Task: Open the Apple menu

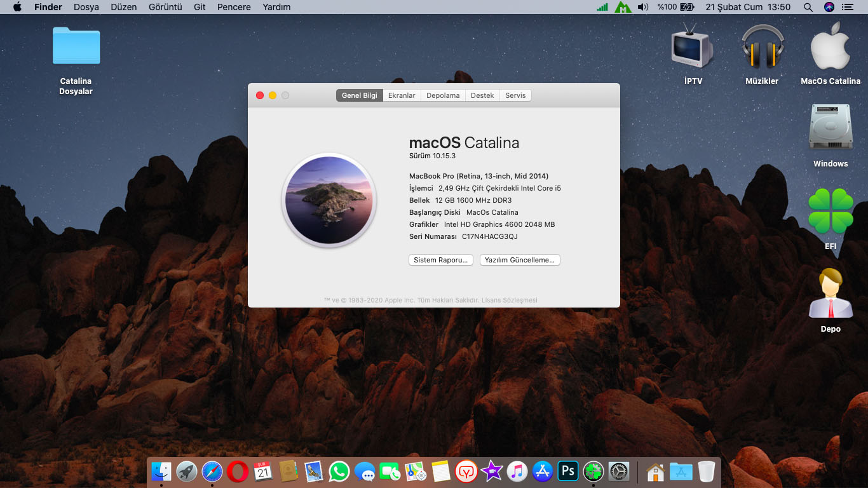Action: click(x=17, y=7)
